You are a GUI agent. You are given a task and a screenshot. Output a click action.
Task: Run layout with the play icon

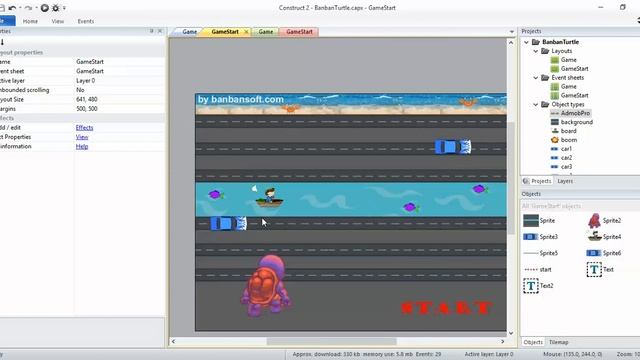(44, 8)
